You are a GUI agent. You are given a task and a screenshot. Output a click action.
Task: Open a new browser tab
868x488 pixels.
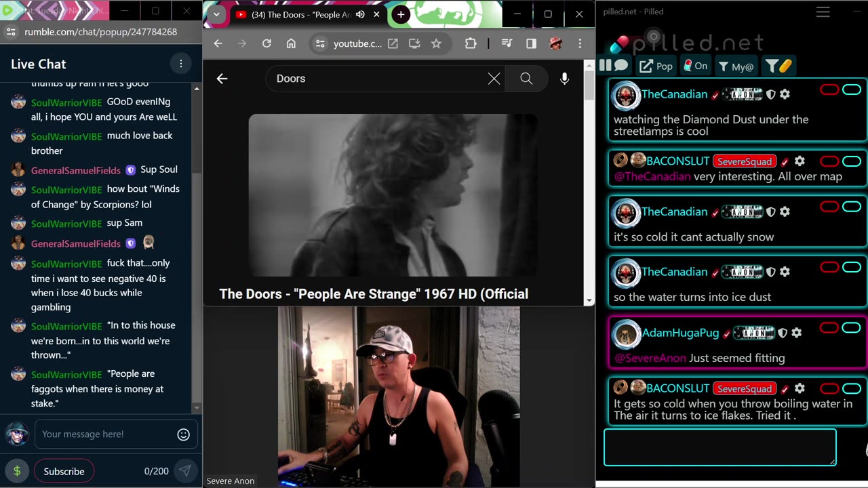coord(401,14)
